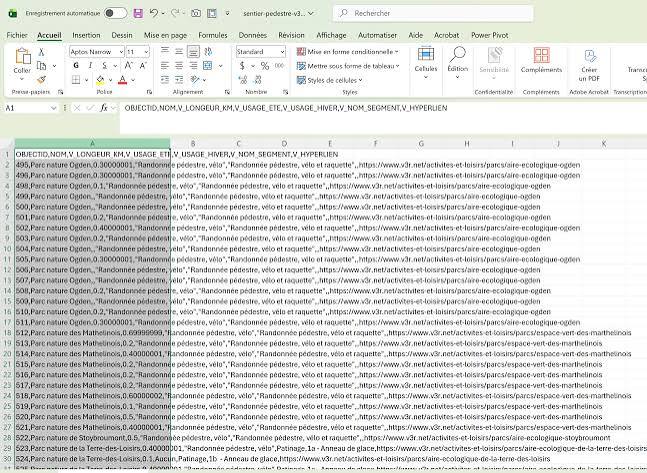Open the Customize Quick Access Toolbar dropdown
Image resolution: width=647 pixels, height=473 pixels.
pos(227,13)
